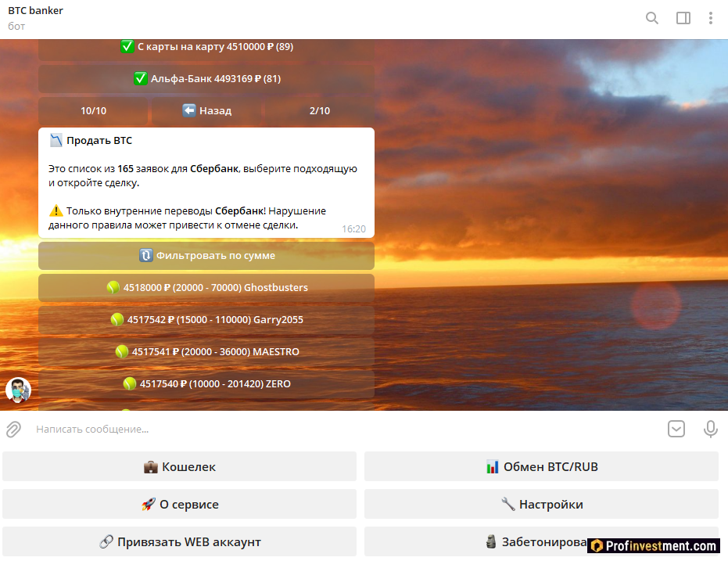Hide the bot keyboard via command icon
Screen dimensions: 728x561
[676, 429]
